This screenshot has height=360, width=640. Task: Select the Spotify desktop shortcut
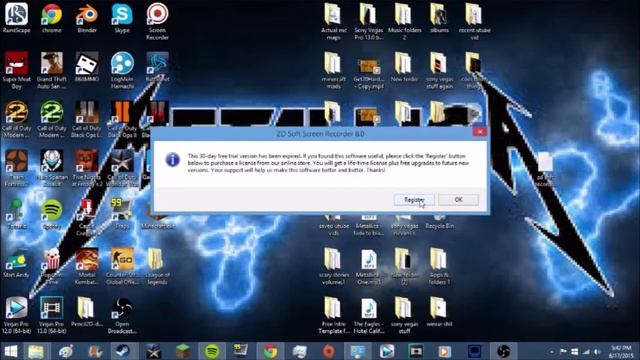click(x=51, y=214)
